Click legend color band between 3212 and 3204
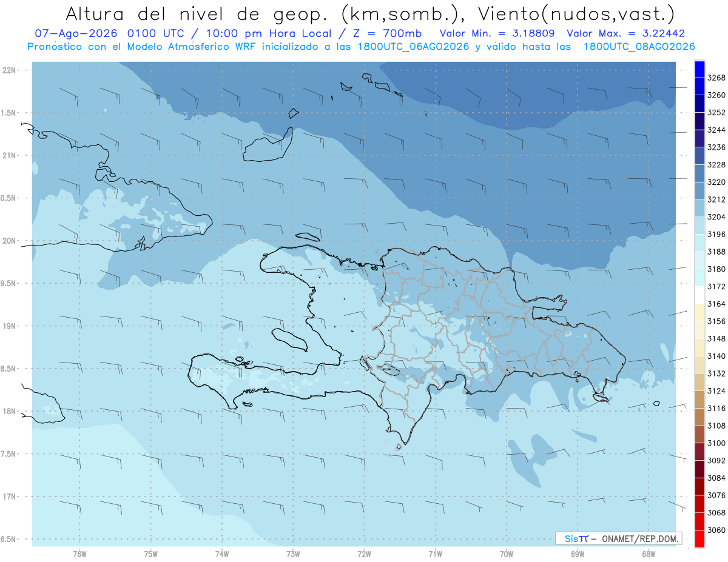The width and height of the screenshot is (728, 562). point(699,208)
